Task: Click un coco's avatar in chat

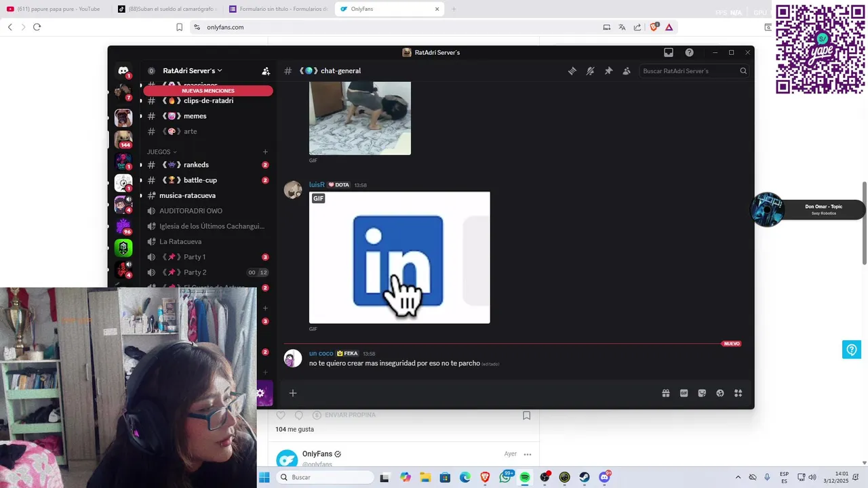Action: click(x=293, y=359)
